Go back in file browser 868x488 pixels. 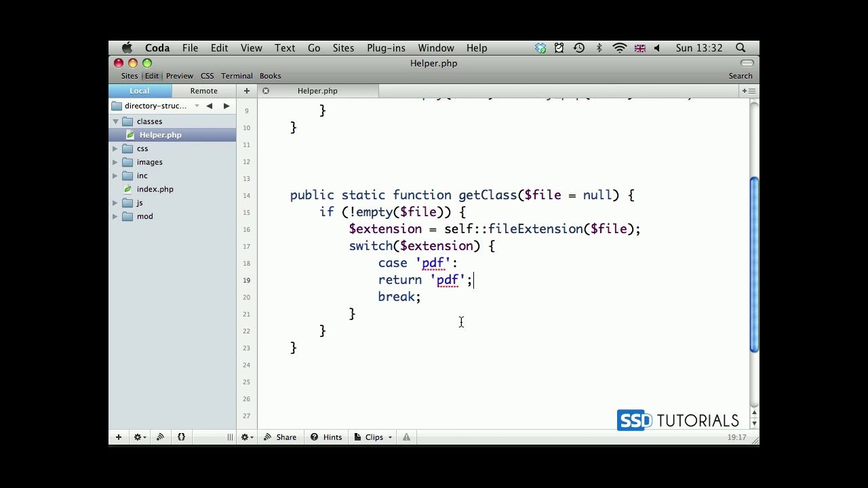[210, 106]
